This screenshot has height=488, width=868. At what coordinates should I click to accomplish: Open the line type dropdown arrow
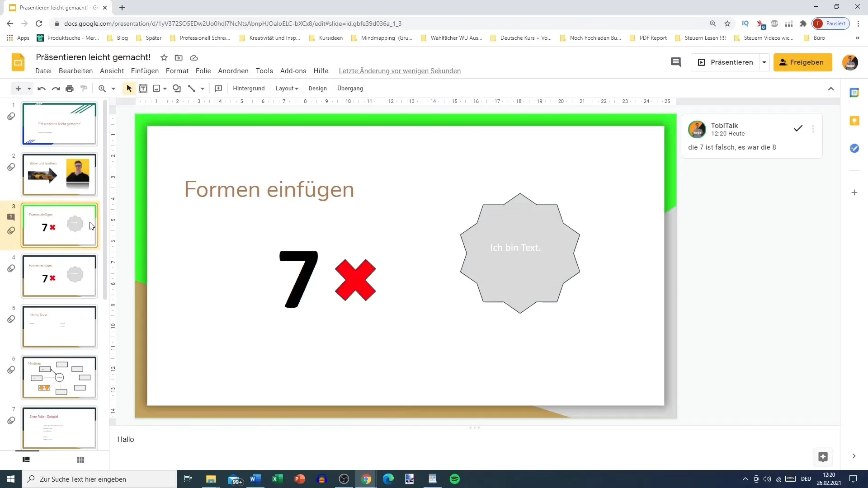click(x=203, y=89)
